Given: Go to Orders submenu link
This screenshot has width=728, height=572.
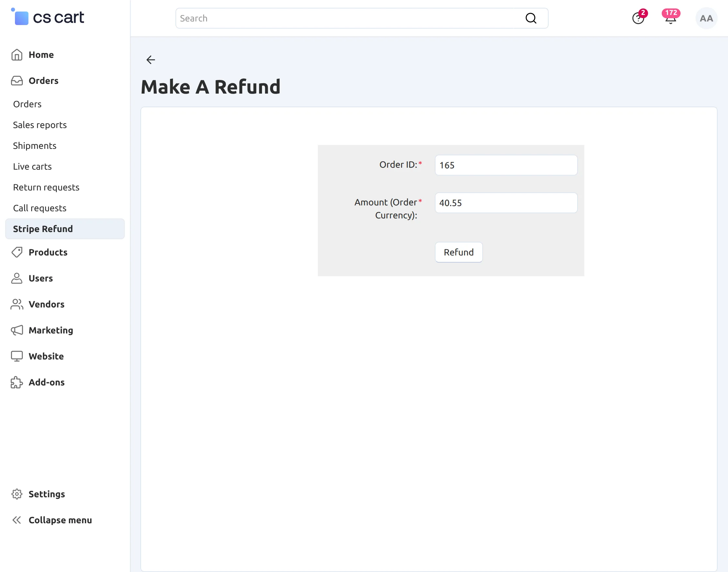Looking at the screenshot, I should [27, 104].
